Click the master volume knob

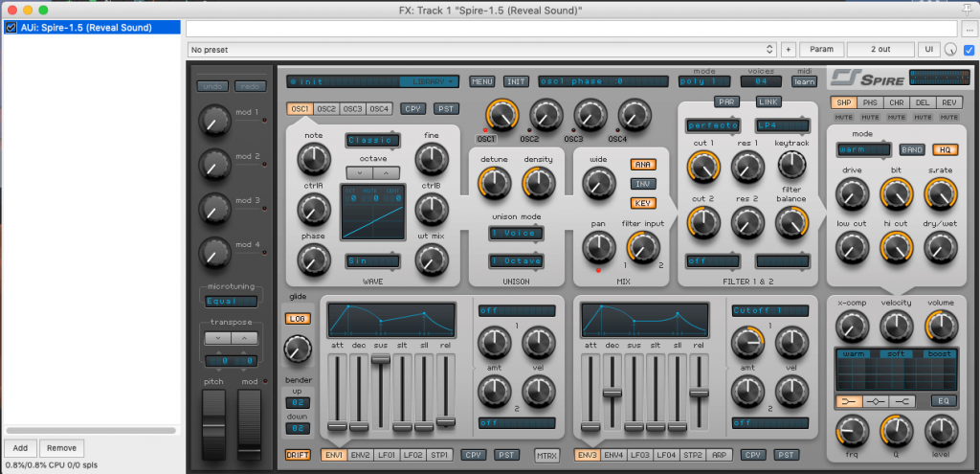(941, 326)
